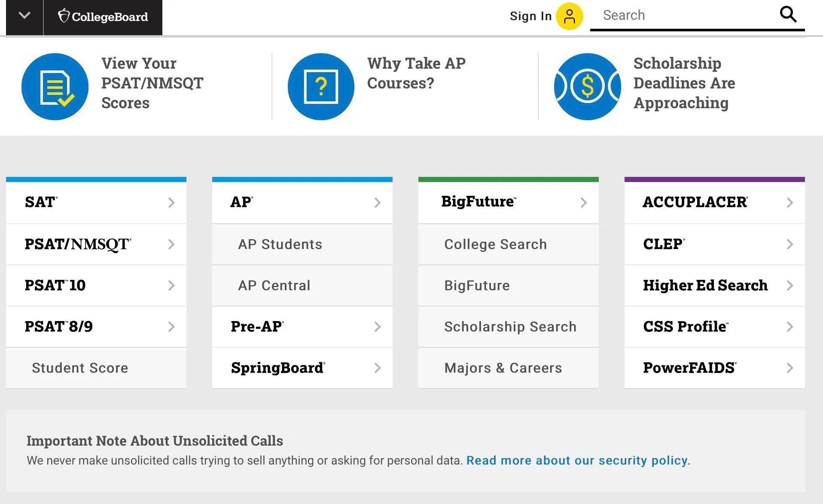Click the scholarship dollar sign icon

[587, 87]
